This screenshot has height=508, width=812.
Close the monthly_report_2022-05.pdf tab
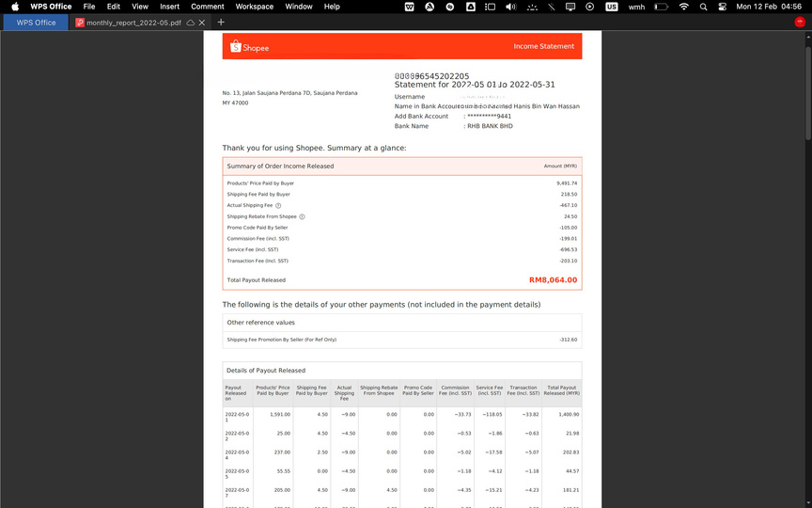(x=201, y=23)
